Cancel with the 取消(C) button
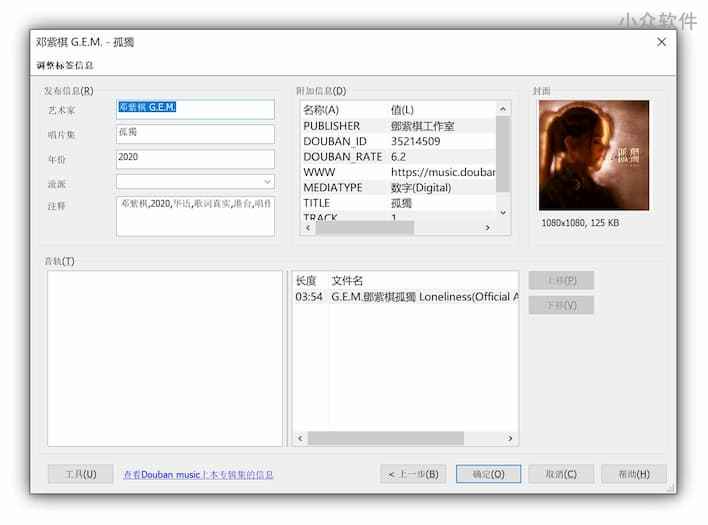Viewport: 708px width, 525px height. pyautogui.click(x=561, y=474)
